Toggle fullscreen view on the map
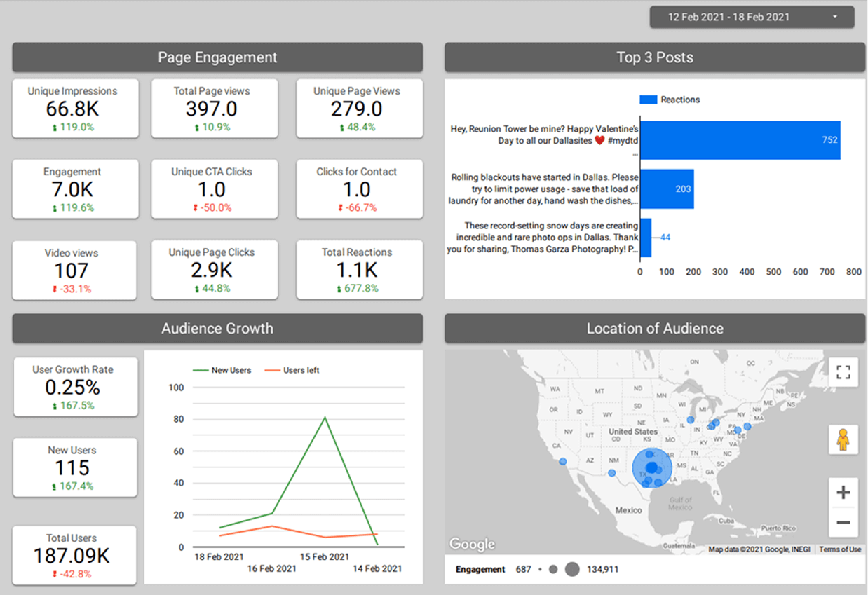Screen dimensions: 868x595 click(x=843, y=371)
